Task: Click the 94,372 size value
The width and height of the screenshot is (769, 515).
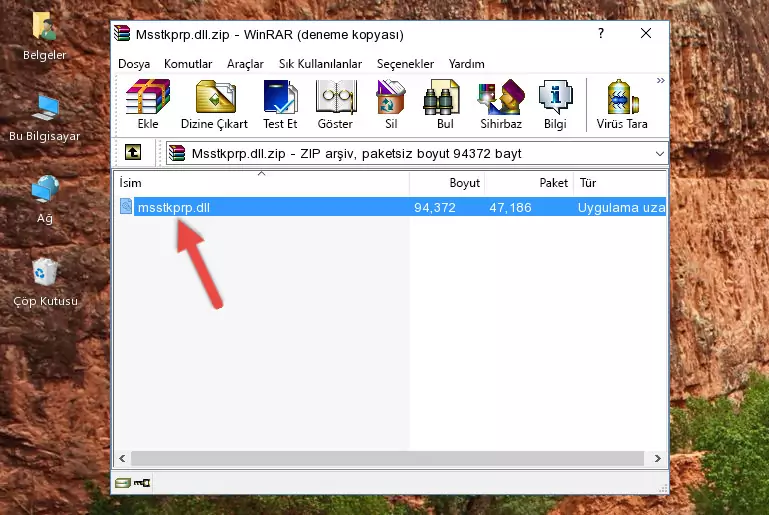Action: [x=435, y=207]
